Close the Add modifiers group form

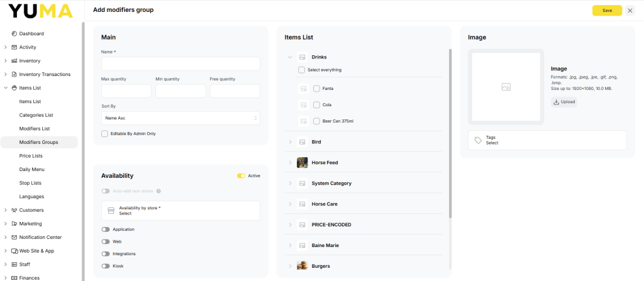pyautogui.click(x=630, y=11)
